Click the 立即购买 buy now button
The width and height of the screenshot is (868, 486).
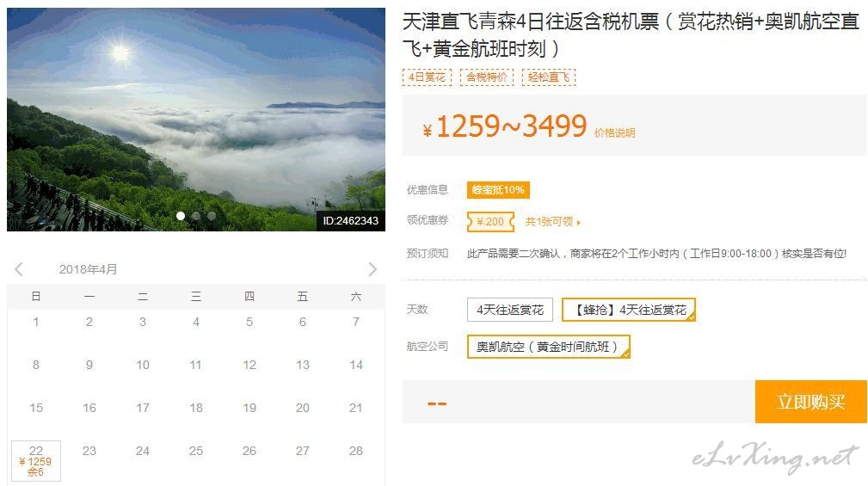811,402
